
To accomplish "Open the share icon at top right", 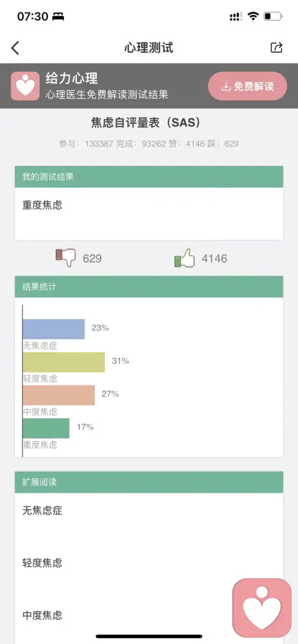I will tap(277, 48).
